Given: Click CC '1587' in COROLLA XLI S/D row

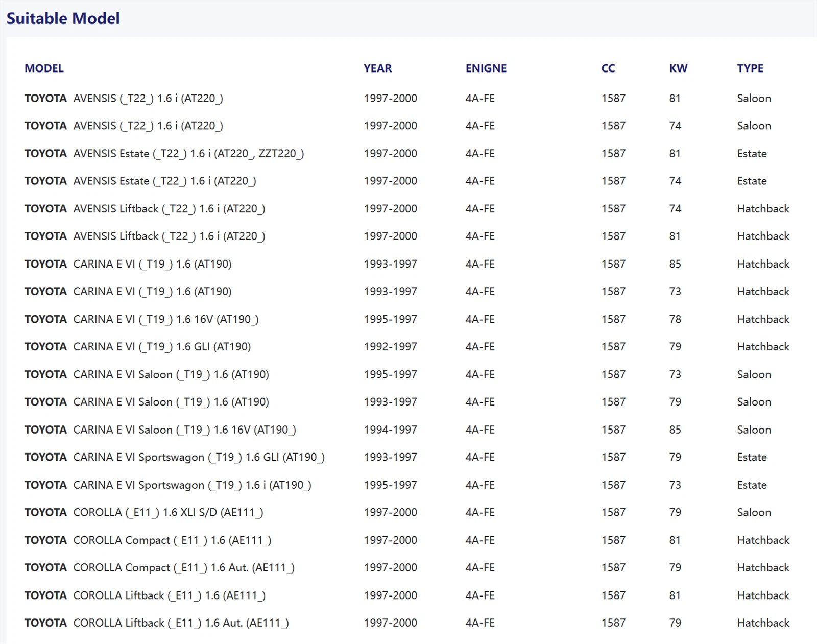Looking at the screenshot, I should click(613, 513).
